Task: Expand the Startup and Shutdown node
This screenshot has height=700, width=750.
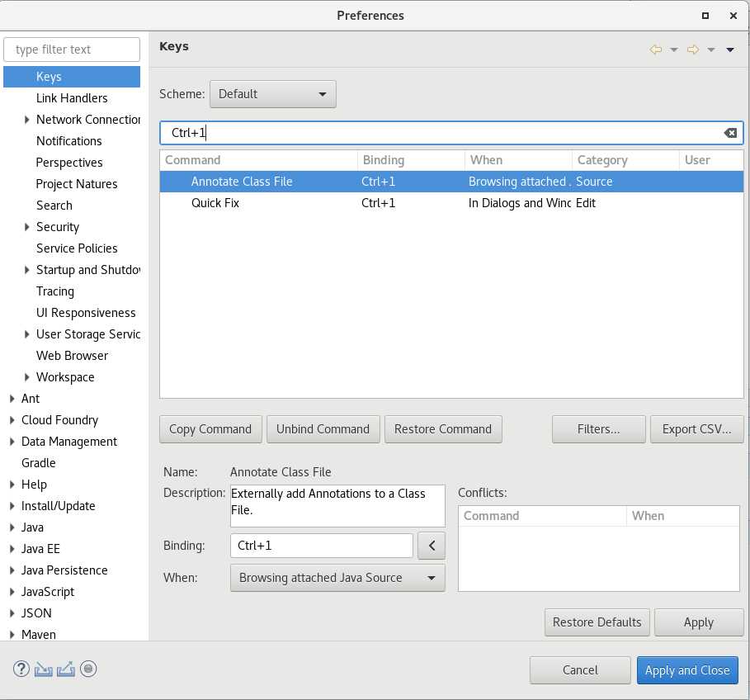Action: point(26,270)
